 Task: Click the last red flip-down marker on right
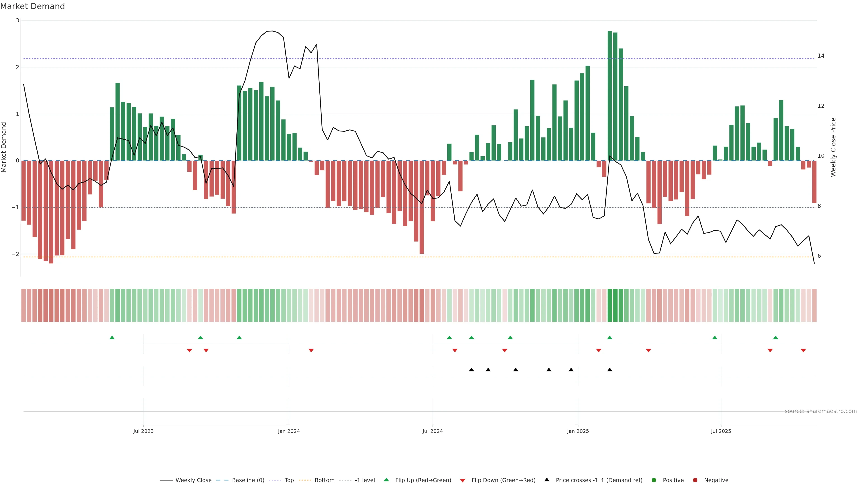pyautogui.click(x=803, y=351)
